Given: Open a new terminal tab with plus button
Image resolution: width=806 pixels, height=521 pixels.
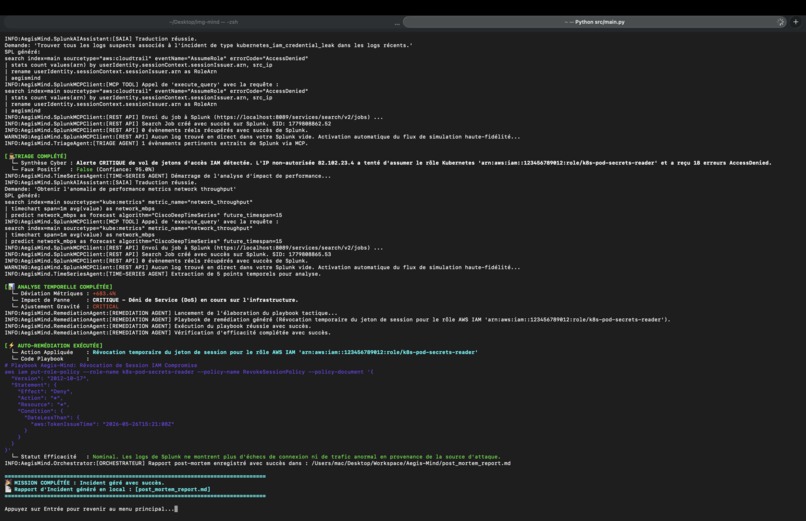Looking at the screenshot, I should click(796, 22).
